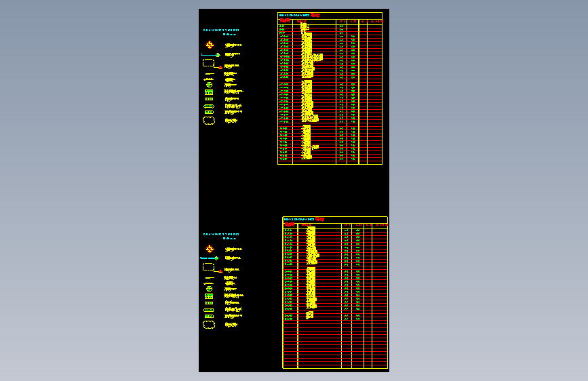Select rounded rectangle with red marker, lower legend

coord(212,268)
